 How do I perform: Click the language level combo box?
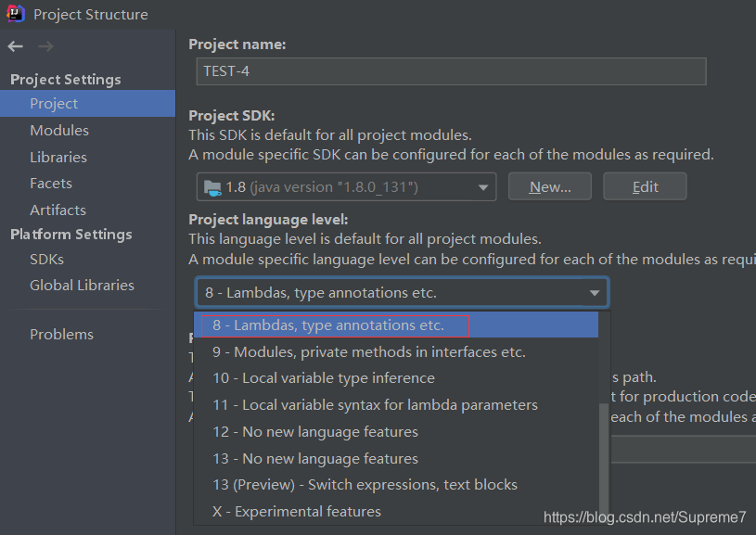click(402, 293)
